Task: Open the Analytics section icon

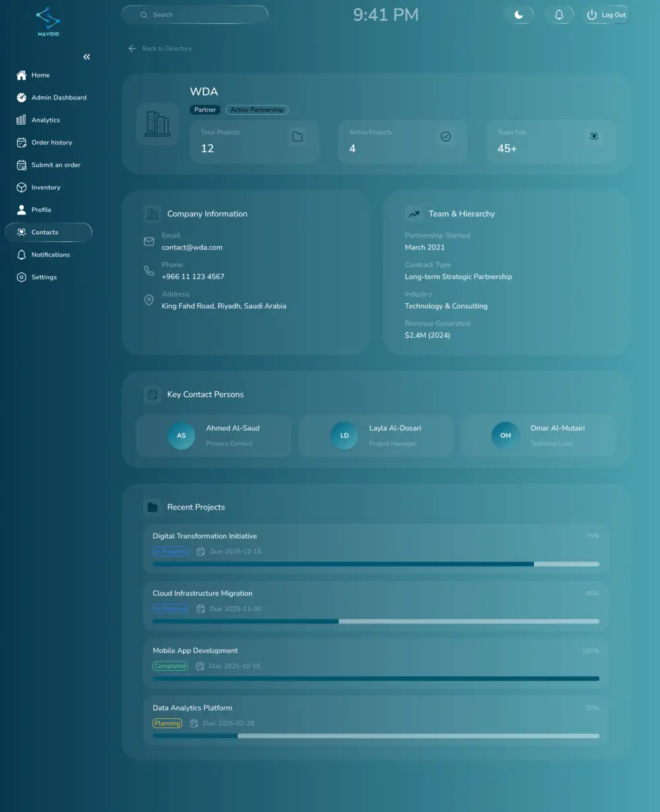Action: [x=20, y=119]
